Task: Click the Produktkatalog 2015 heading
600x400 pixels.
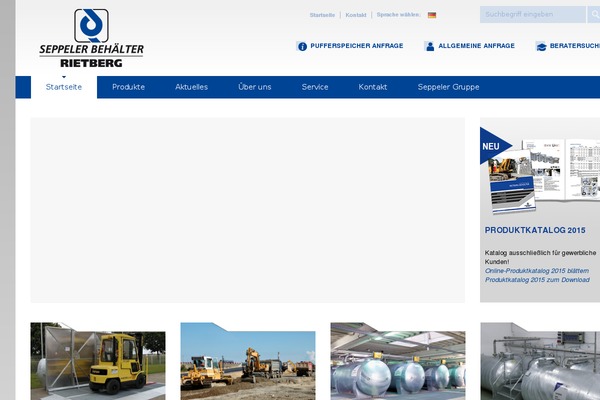Action: point(535,230)
